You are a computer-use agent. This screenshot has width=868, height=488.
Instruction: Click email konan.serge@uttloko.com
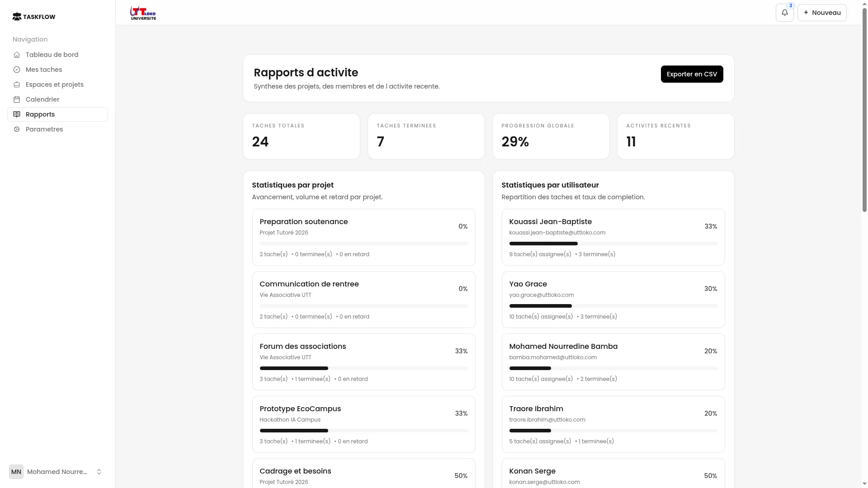click(x=544, y=482)
